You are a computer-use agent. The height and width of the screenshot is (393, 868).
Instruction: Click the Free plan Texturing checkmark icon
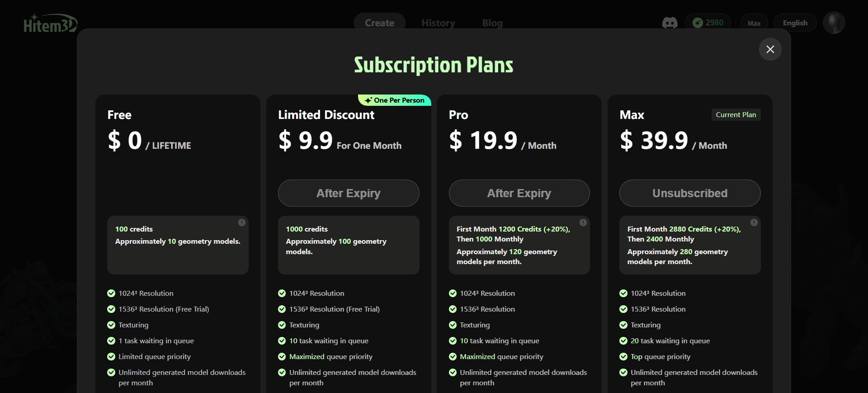111,325
